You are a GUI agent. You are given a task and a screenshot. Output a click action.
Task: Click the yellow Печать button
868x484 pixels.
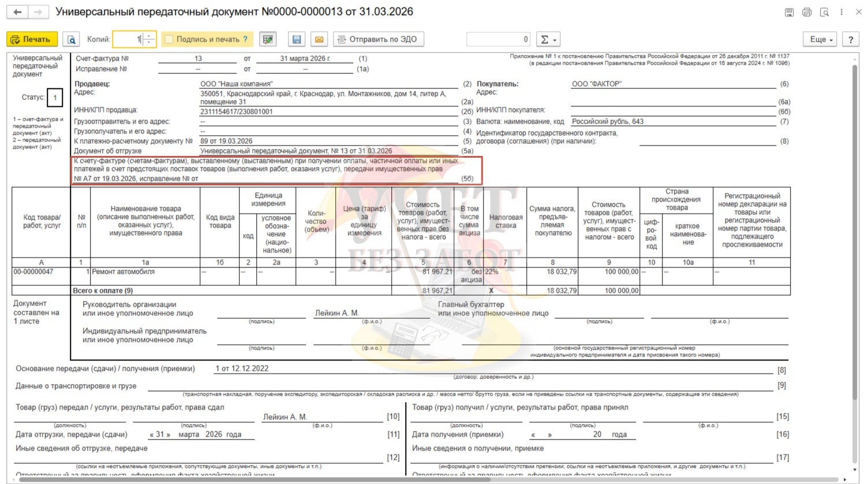pos(32,39)
